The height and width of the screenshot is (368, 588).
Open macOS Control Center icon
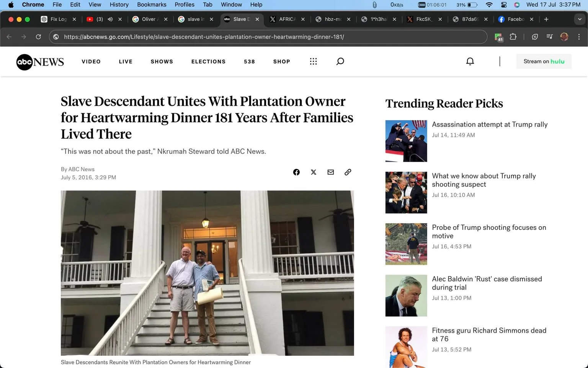[x=504, y=5]
